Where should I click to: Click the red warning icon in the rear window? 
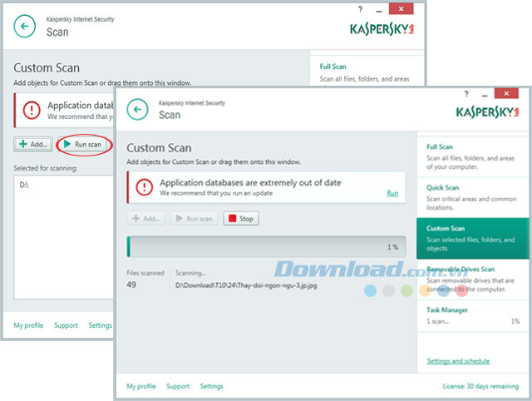(32, 110)
